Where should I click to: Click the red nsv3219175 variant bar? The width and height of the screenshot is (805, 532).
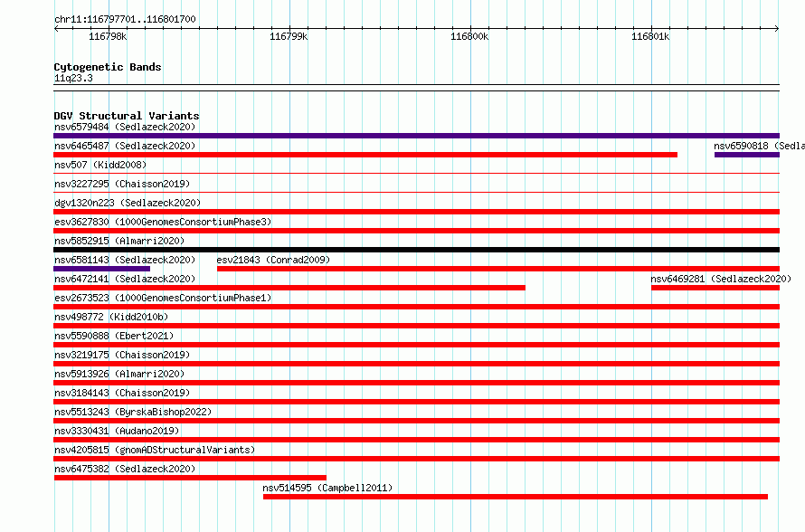click(x=416, y=364)
